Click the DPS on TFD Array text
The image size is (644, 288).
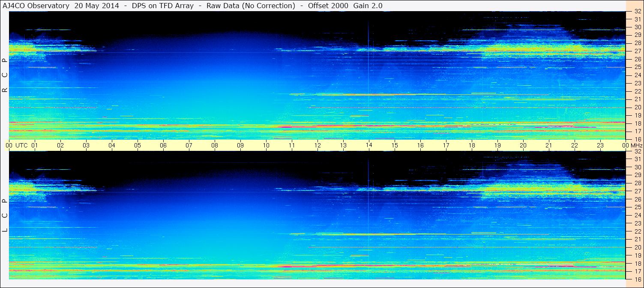pyautogui.click(x=163, y=6)
